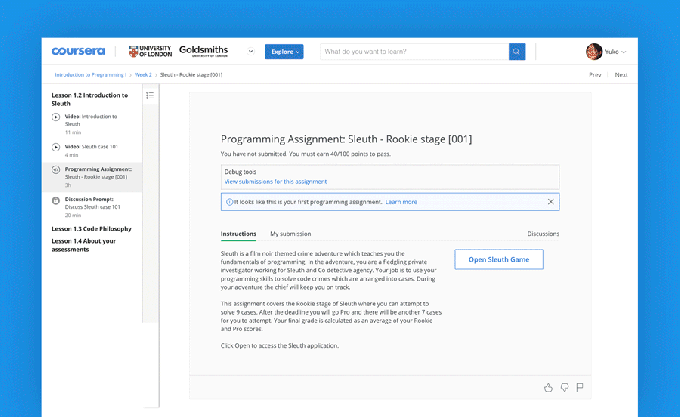Viewport: 680px width, 417px height.
Task: Switch to the My submission tab
Action: [289, 233]
